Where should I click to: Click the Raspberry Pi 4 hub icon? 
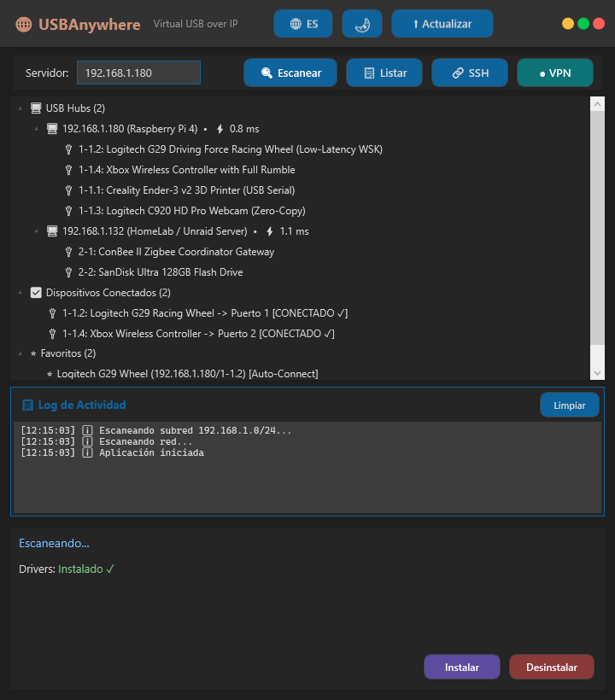point(52,129)
